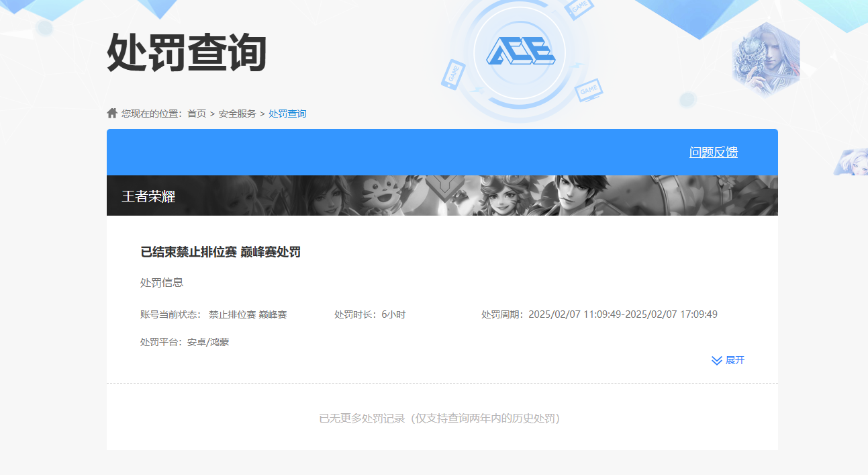Screen dimensions: 868x475
Task: Click the 王者荣耀 heroes banner image
Action: [x=442, y=196]
